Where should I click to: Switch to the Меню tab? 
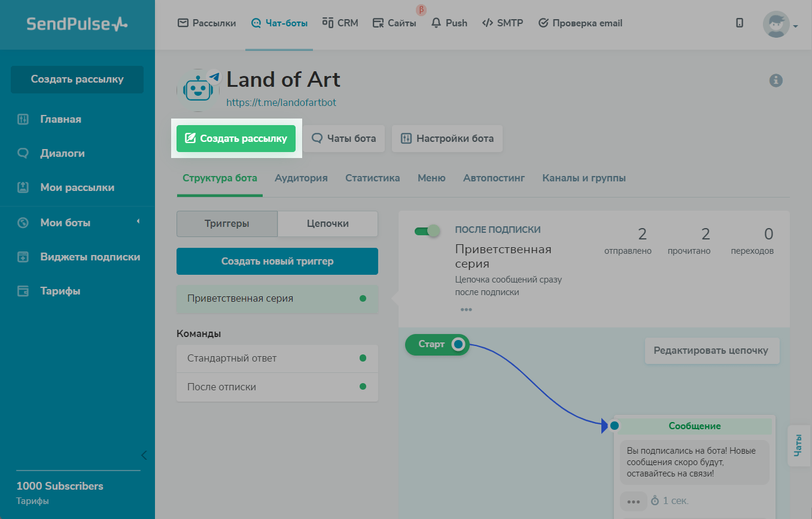pyautogui.click(x=431, y=178)
